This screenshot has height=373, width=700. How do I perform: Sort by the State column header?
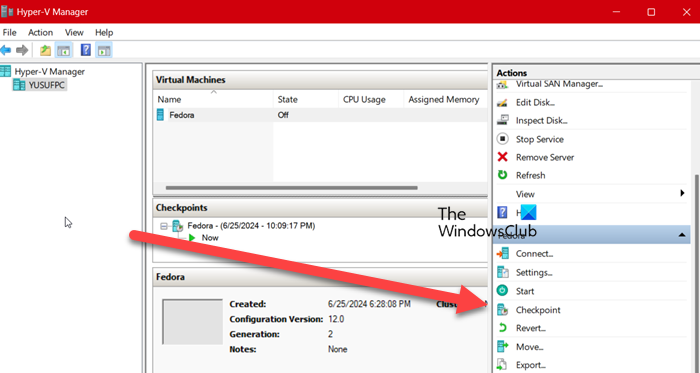pyautogui.click(x=306, y=99)
